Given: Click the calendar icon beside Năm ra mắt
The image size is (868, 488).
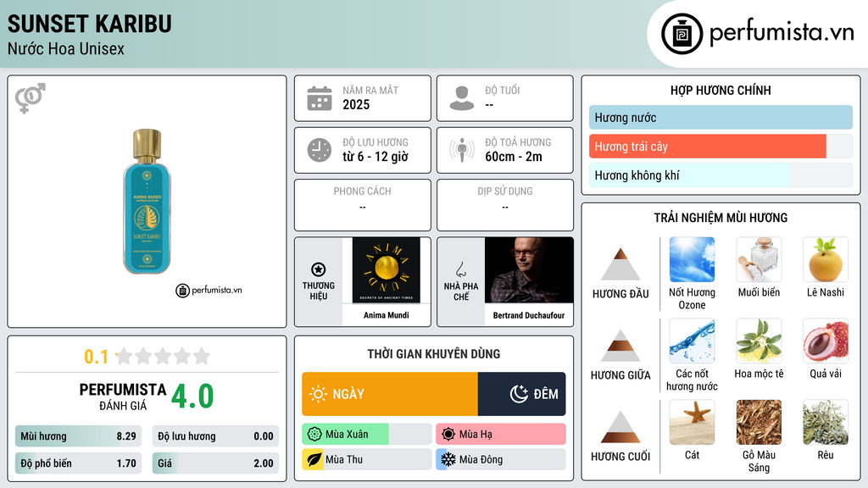Looking at the screenshot, I should 320,98.
